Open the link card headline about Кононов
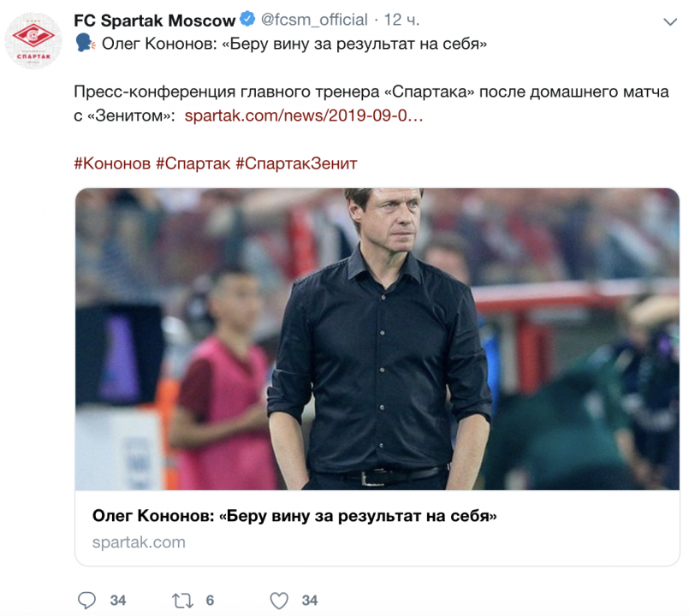 pos(294,516)
